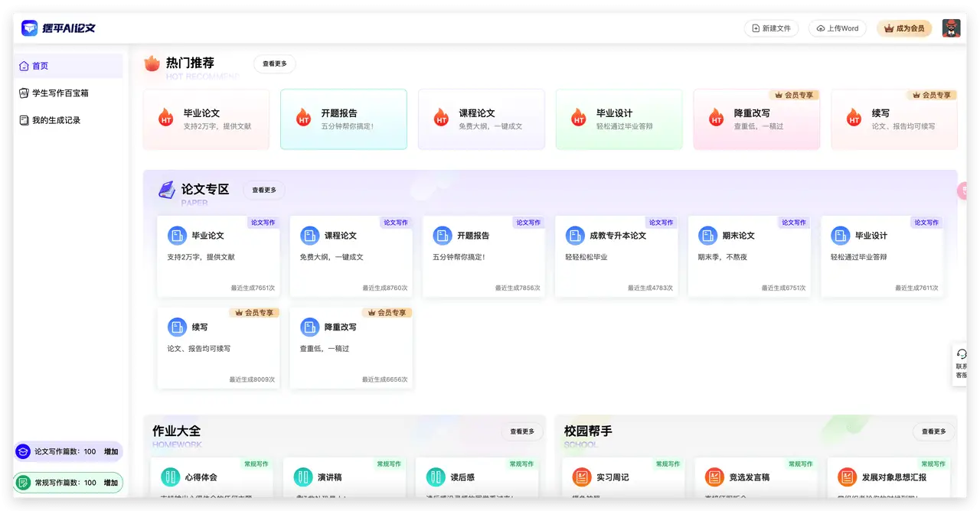
Task: Click the orange icon beside 实习周记
Action: point(582,477)
